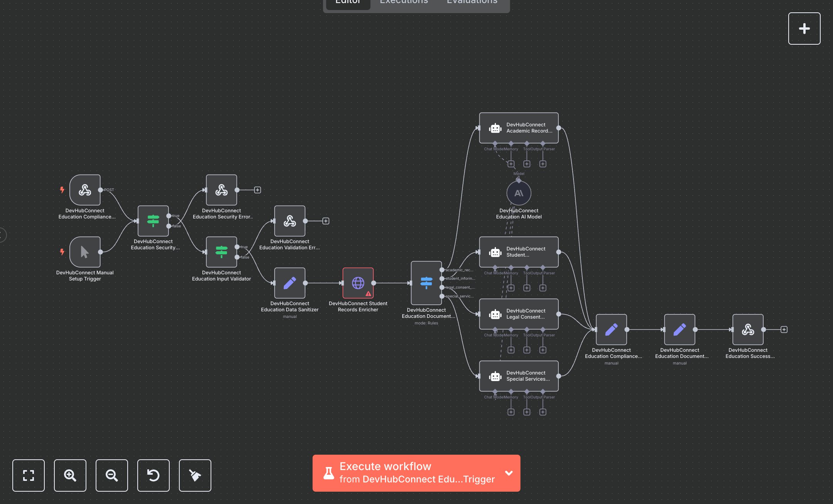
Task: Zoom out of the workflow canvas
Action: click(111, 475)
